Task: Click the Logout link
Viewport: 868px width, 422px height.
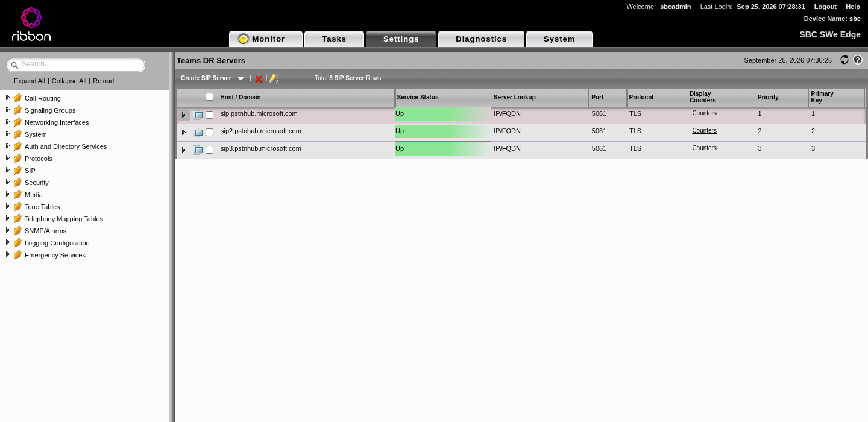Action: [x=825, y=7]
